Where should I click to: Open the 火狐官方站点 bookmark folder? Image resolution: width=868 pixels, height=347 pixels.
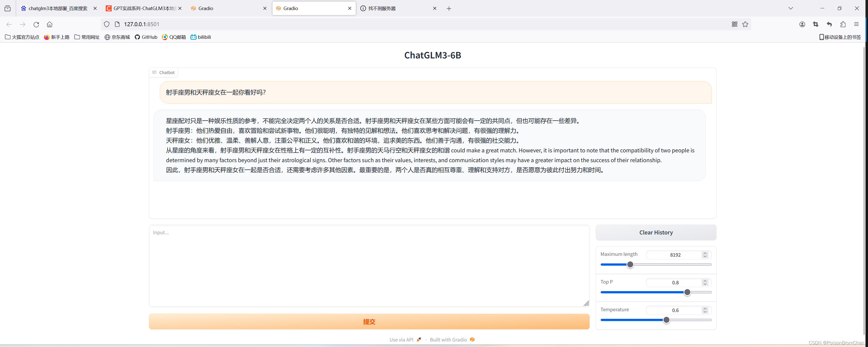point(22,37)
